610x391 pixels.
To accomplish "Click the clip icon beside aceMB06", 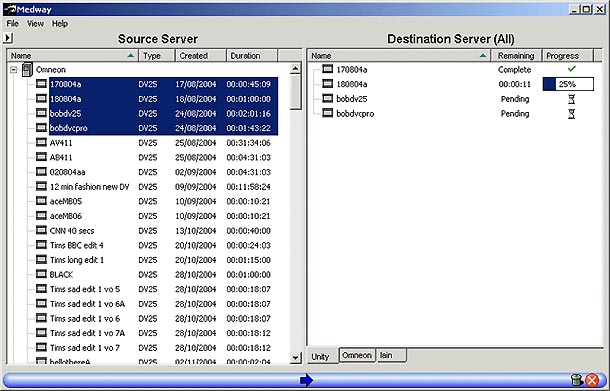I will pos(41,216).
